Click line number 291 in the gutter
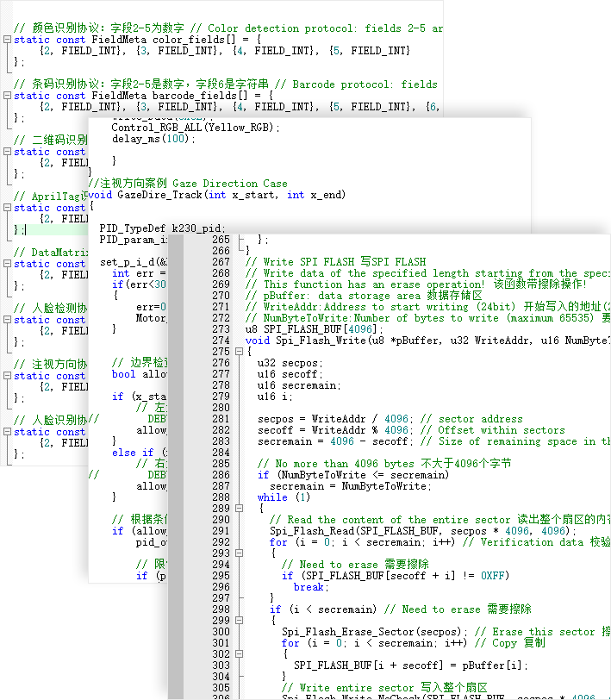Viewport: 611px width, 700px height. click(221, 531)
